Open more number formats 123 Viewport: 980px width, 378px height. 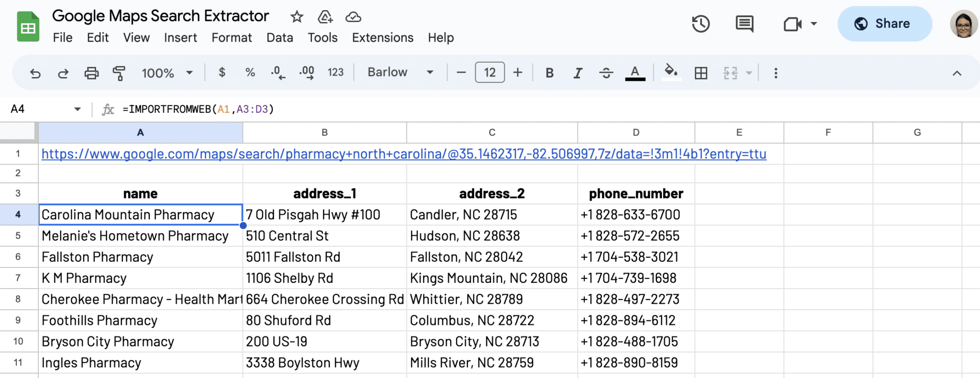tap(335, 72)
